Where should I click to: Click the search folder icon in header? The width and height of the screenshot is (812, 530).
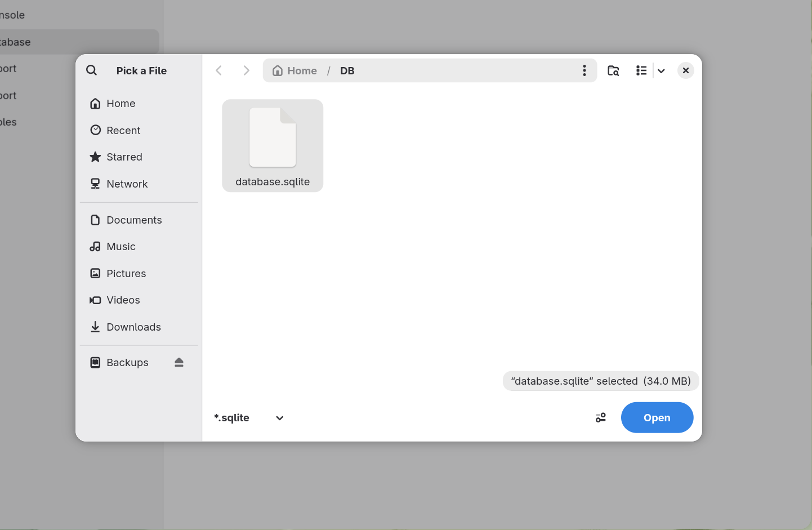click(x=613, y=70)
